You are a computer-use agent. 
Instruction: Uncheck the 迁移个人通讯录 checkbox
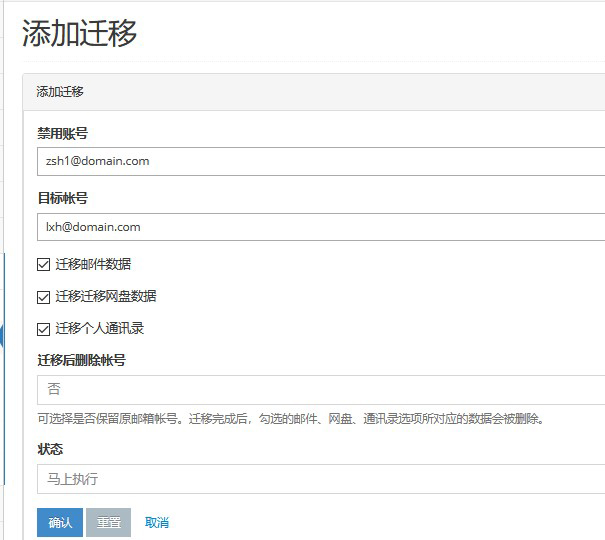[x=44, y=329]
